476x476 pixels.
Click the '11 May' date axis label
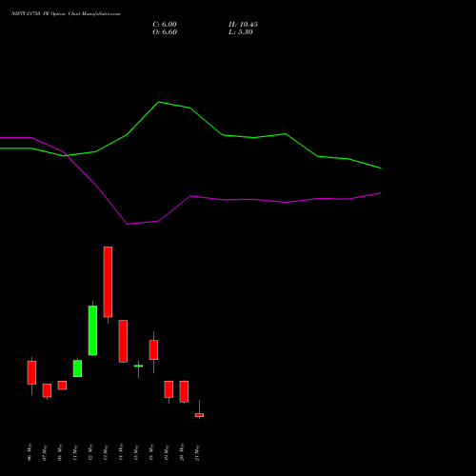click(x=75, y=452)
